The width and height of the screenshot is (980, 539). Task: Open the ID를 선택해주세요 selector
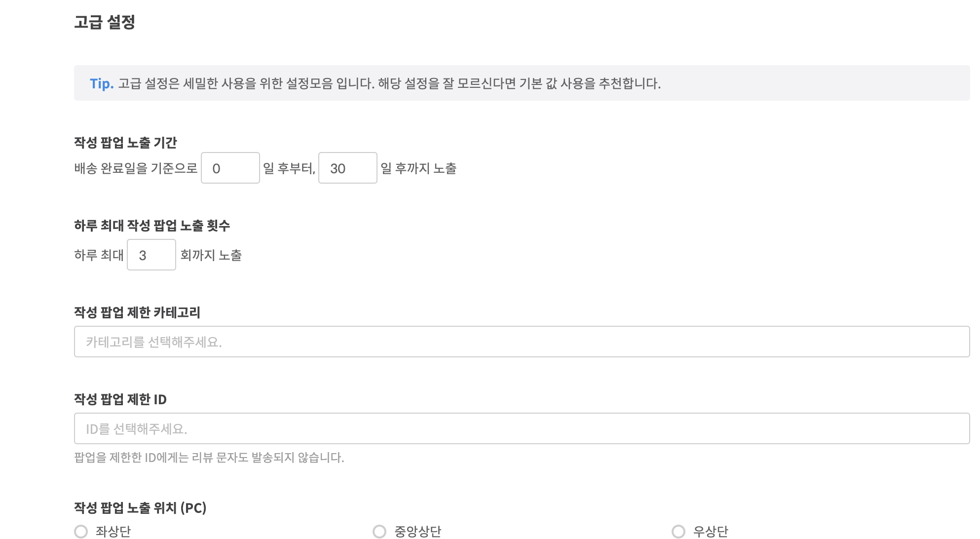[x=522, y=428]
